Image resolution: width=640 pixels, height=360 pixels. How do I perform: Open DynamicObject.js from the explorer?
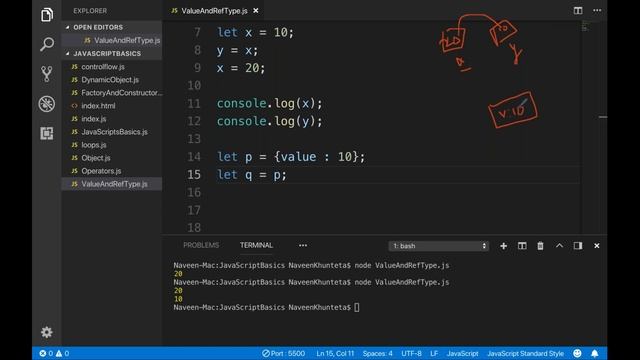(x=110, y=80)
